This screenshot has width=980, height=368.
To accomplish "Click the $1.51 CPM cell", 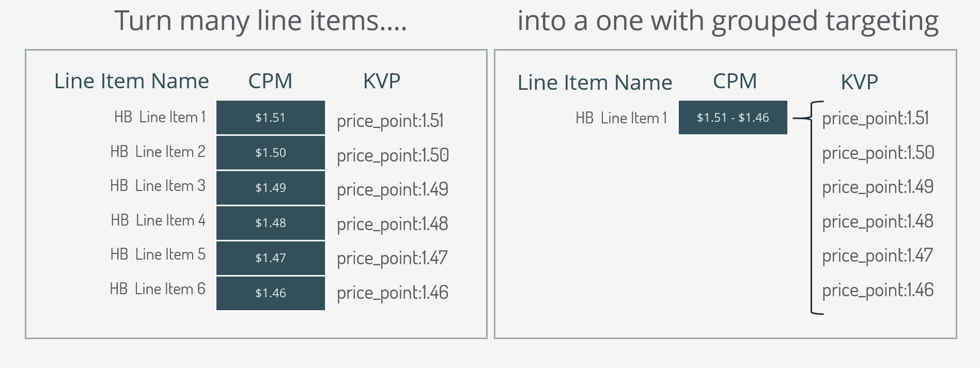I will (271, 118).
